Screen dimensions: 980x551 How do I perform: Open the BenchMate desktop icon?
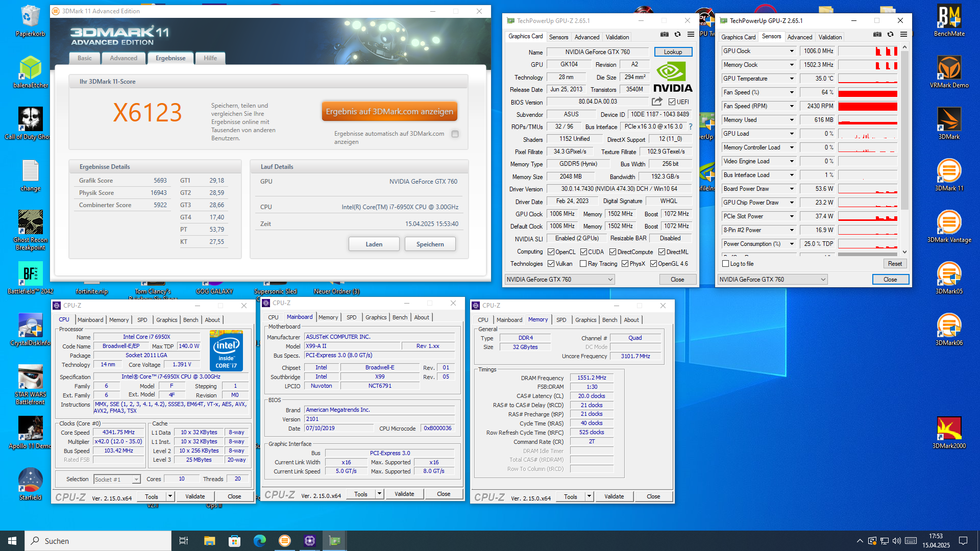(949, 20)
